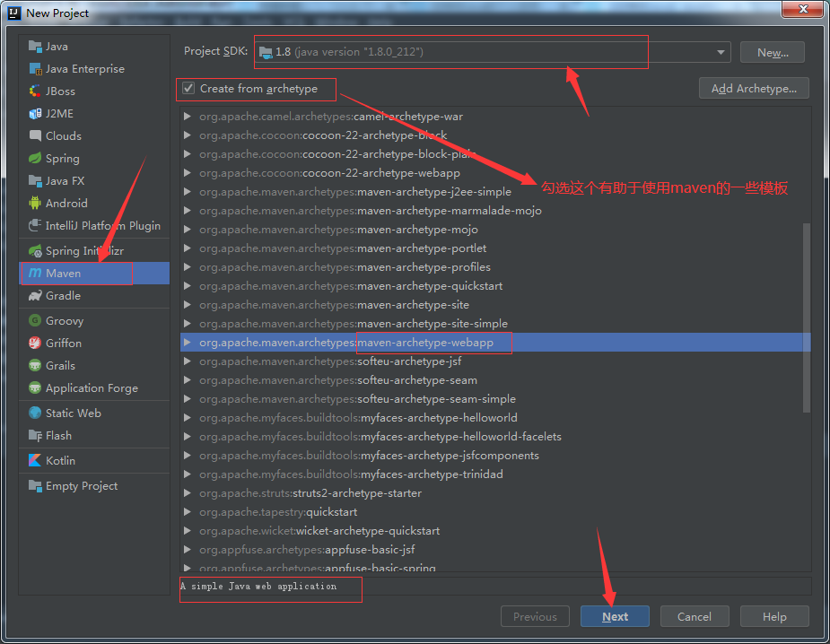Choose Spring Initializr label in sidebar
The height and width of the screenshot is (644, 830).
(x=84, y=251)
